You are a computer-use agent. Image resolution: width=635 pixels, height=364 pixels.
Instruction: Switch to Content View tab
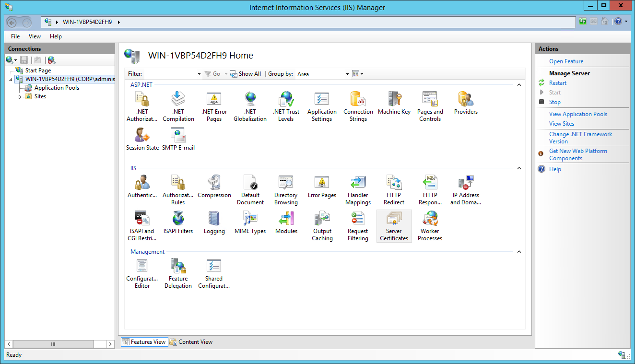191,342
